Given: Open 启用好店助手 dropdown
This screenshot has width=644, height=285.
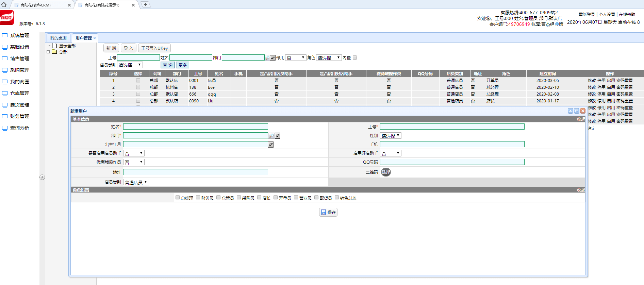Looking at the screenshot, I should click(x=391, y=153).
